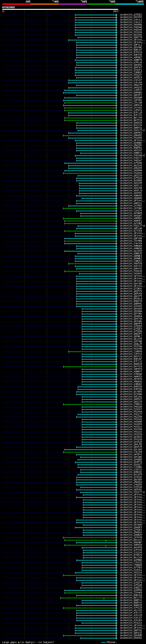
Task: Open the UniRef100_O49996 hit label
Action: [131, 25]
